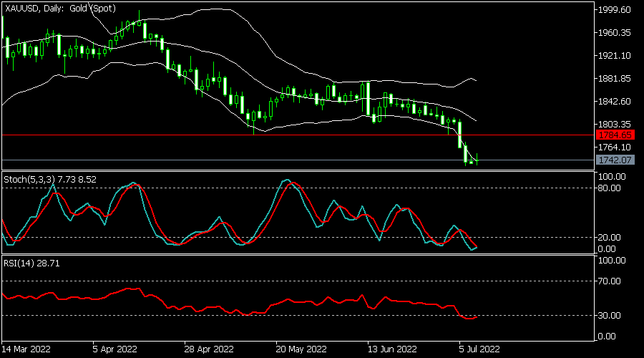Click the Stochastic 80.00 level label
The height and width of the screenshot is (358, 644).
coord(609,188)
